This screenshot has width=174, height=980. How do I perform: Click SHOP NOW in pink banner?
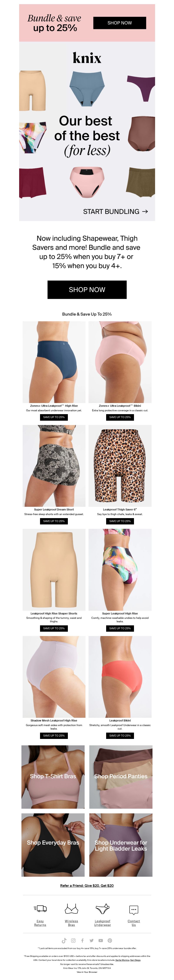(120, 23)
